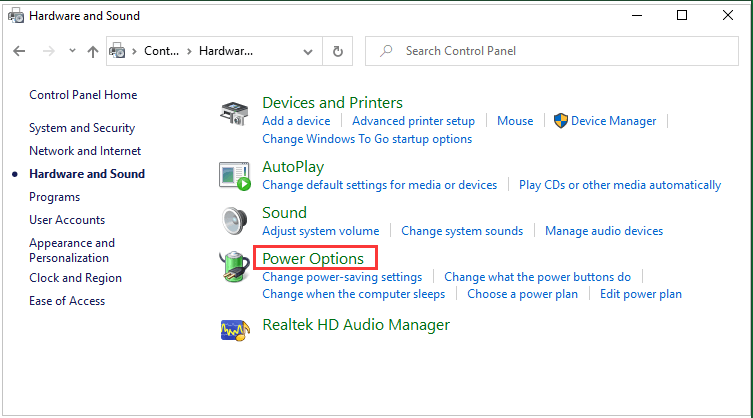Open the Sound speaker icon

coord(234,221)
